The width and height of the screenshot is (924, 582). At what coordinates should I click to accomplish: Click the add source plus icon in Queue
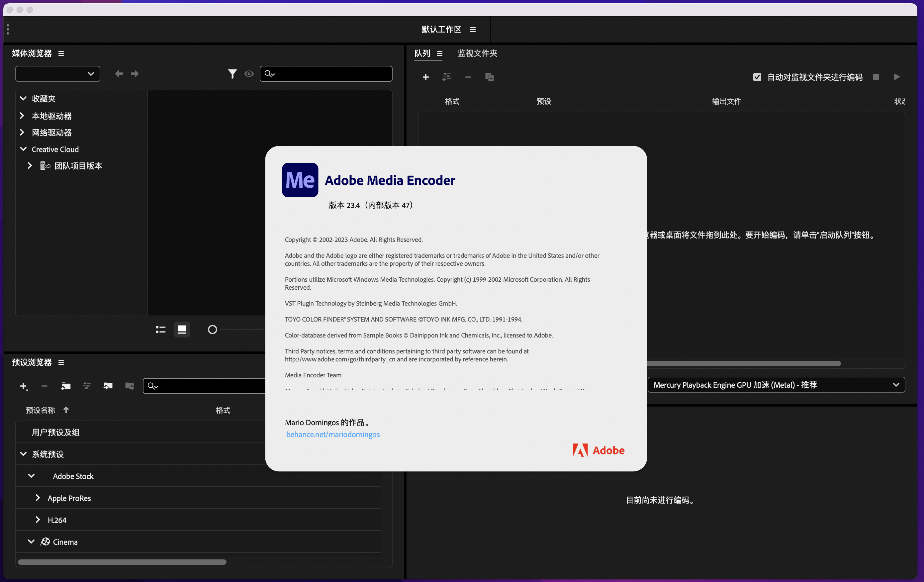[425, 77]
